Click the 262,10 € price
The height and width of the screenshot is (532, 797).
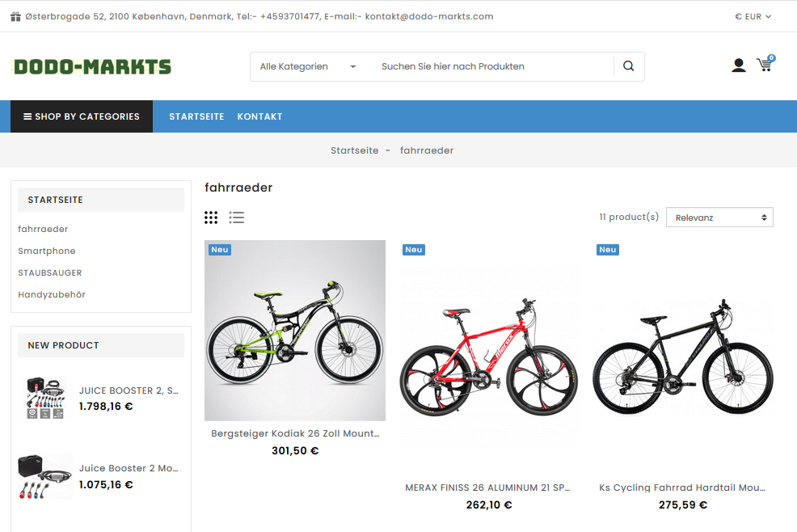489,505
